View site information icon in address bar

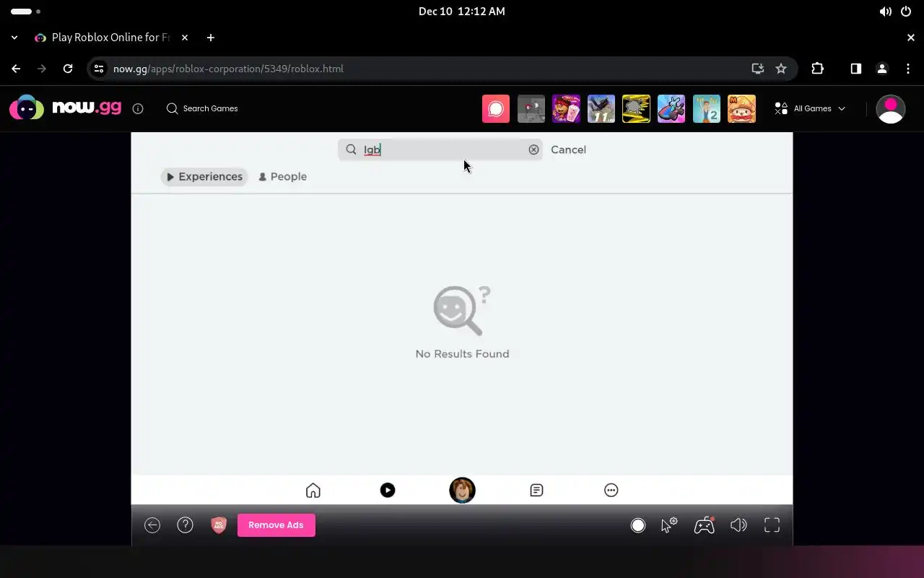99,69
